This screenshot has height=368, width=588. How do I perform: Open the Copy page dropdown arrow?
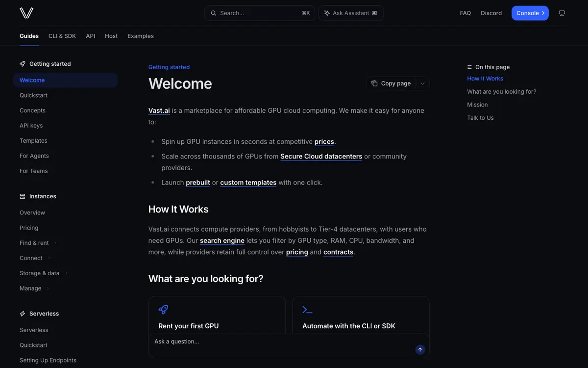[423, 83]
